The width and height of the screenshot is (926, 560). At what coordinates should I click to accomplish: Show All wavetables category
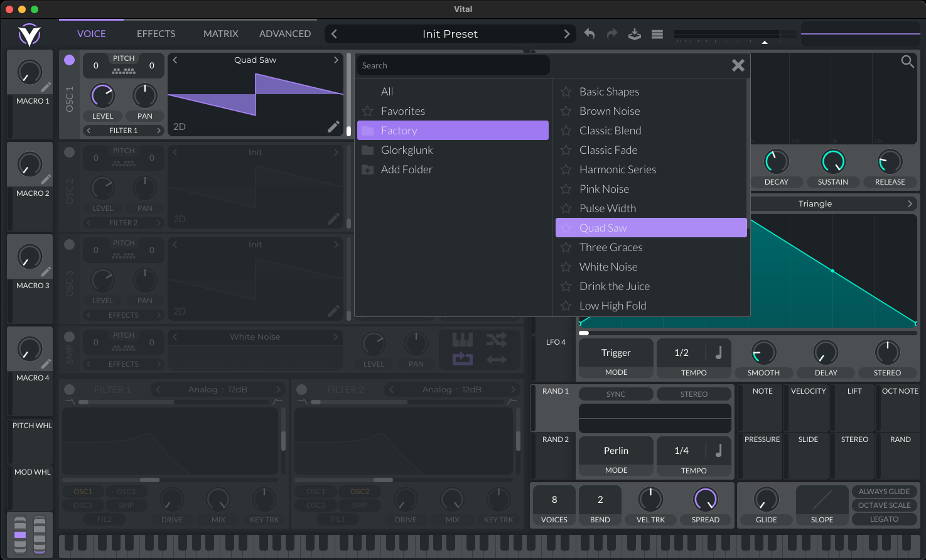tap(453, 92)
